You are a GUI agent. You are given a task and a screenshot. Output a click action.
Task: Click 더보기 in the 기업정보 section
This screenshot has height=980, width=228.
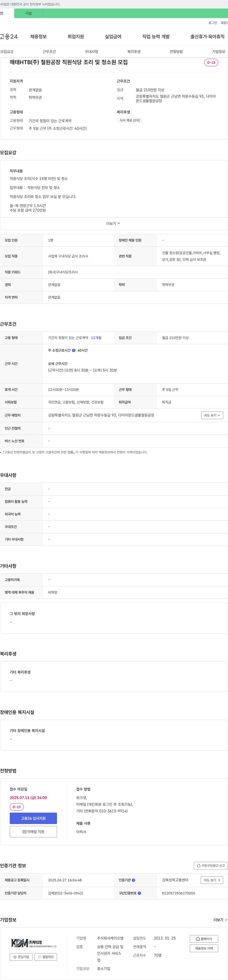pyautogui.click(x=220, y=920)
